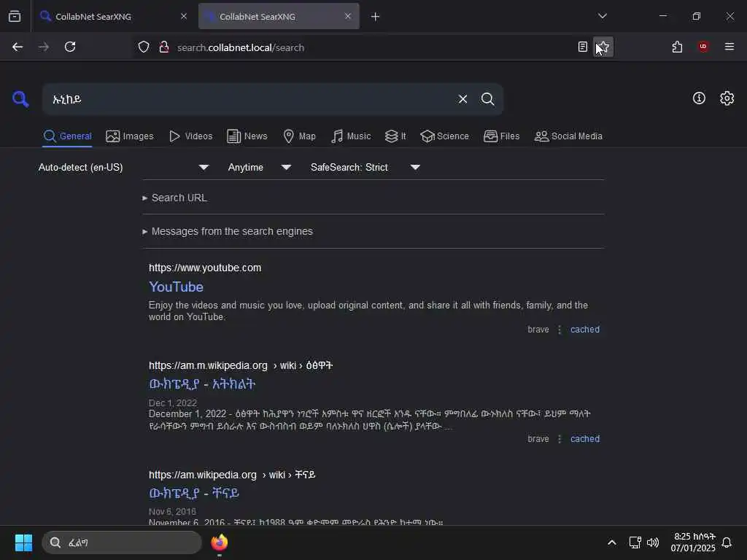Open the YouTube result title link
Viewport: 747px width, 560px height.
click(x=176, y=287)
